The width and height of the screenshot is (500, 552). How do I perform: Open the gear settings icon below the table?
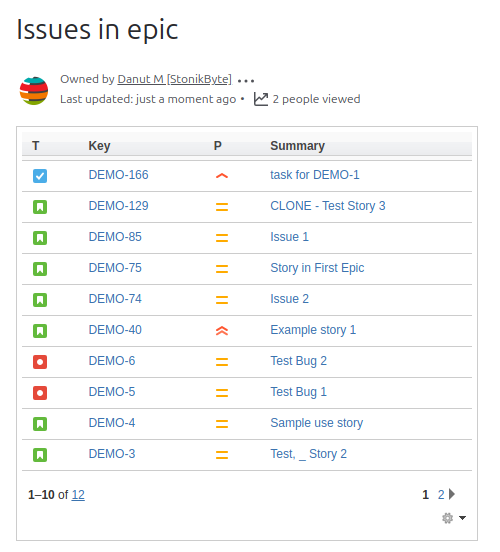(448, 518)
